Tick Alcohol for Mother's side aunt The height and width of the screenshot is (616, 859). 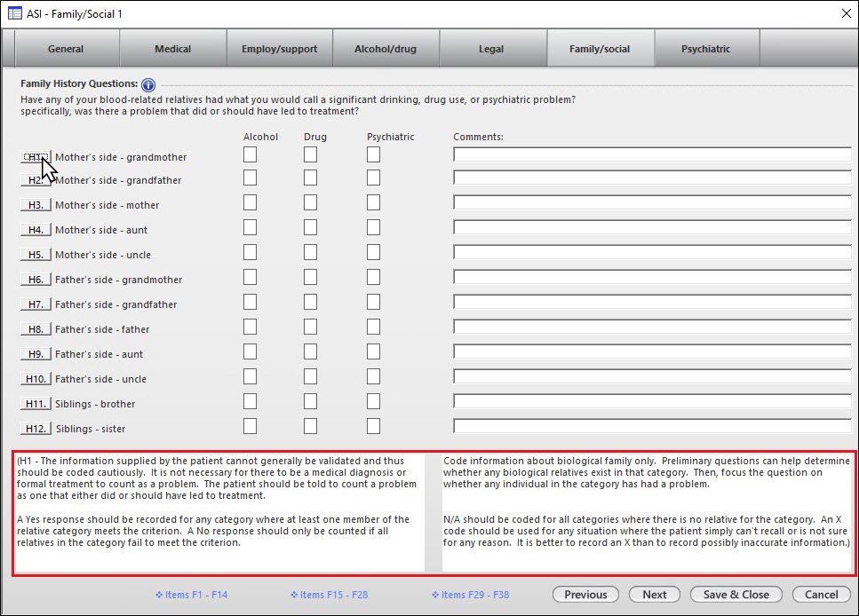(x=251, y=227)
